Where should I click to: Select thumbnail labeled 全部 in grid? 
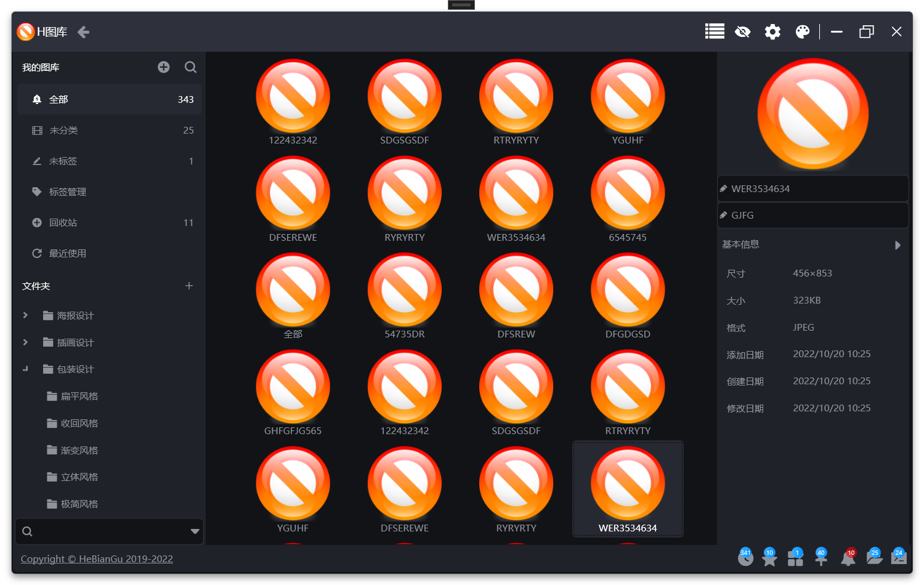[x=293, y=296]
